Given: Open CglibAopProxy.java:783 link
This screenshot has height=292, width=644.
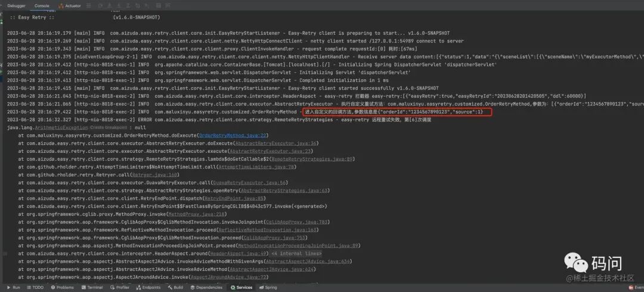Looking at the screenshot, I should pos(297,222).
